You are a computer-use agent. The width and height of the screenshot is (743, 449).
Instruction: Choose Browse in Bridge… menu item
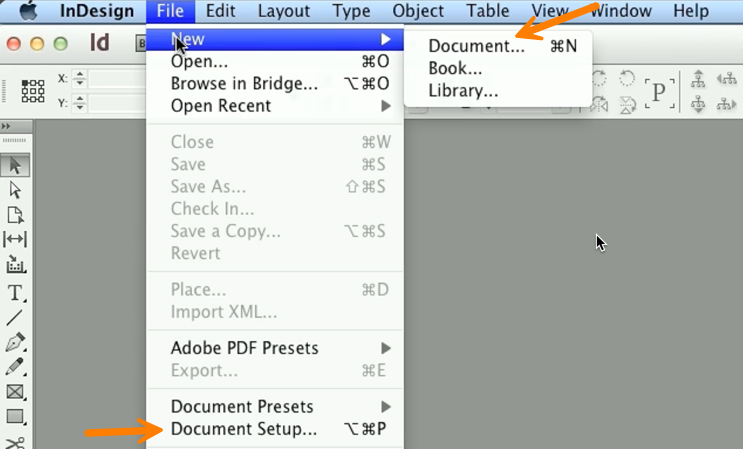275,84
